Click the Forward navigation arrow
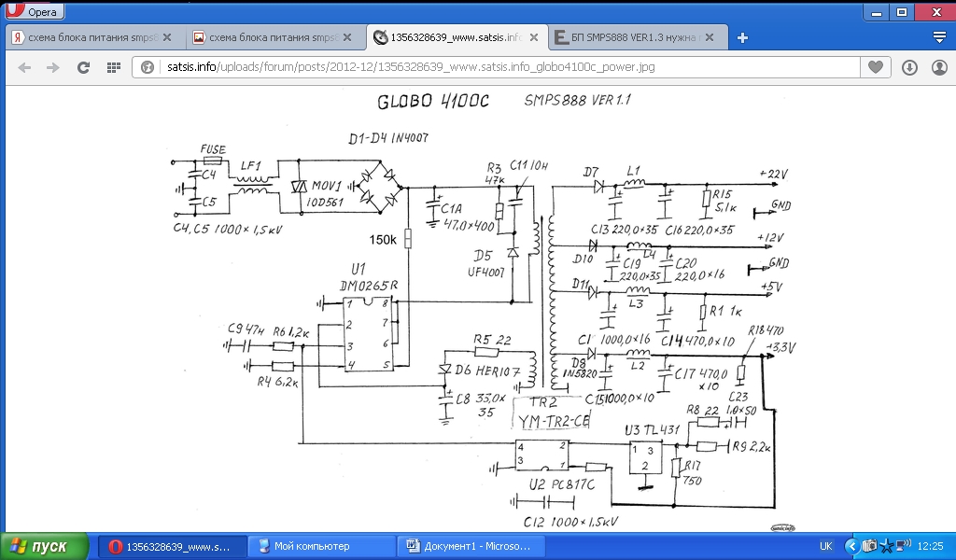The width and height of the screenshot is (956, 560). click(x=53, y=67)
